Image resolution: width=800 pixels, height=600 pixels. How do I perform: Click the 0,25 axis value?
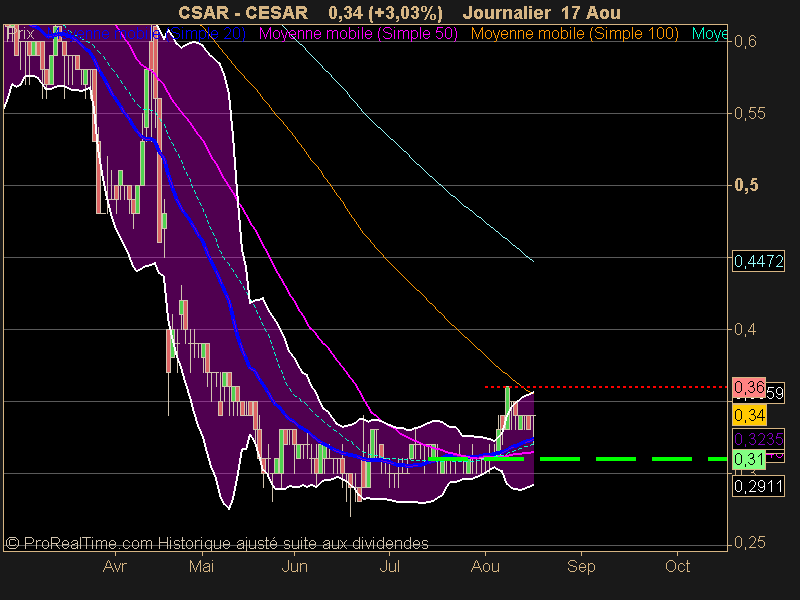click(749, 542)
